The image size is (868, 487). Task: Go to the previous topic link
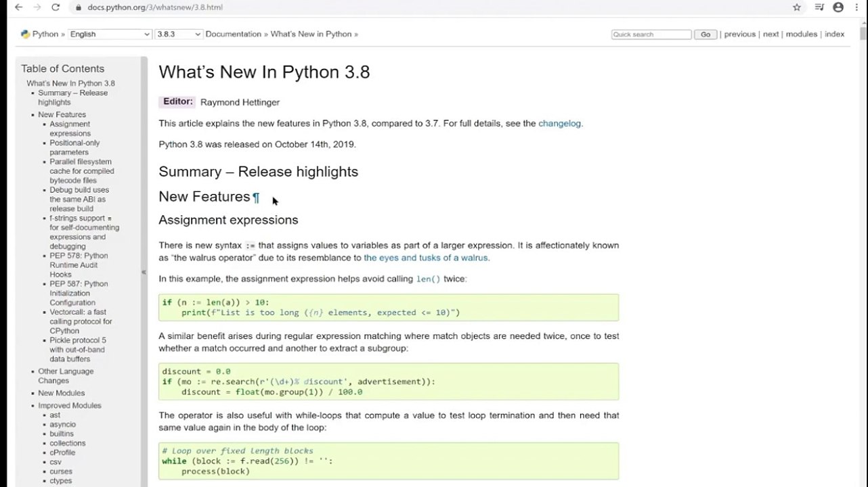739,34
